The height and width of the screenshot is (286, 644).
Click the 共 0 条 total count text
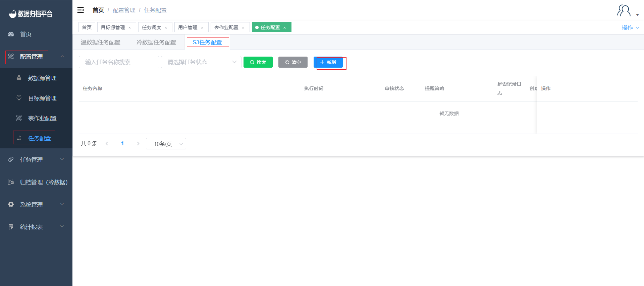click(89, 143)
